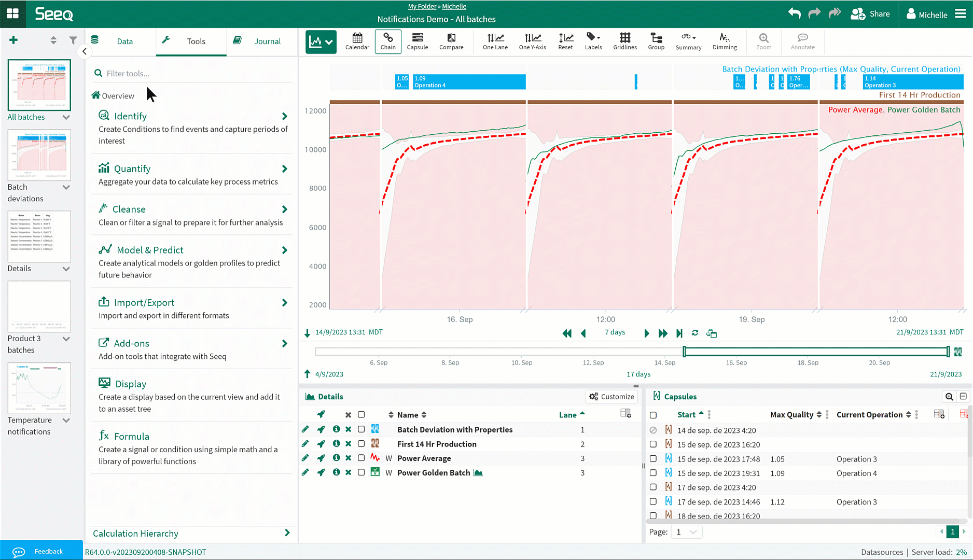This screenshot has height=560, width=973.
Task: Step display range back a full range
Action: pos(567,333)
